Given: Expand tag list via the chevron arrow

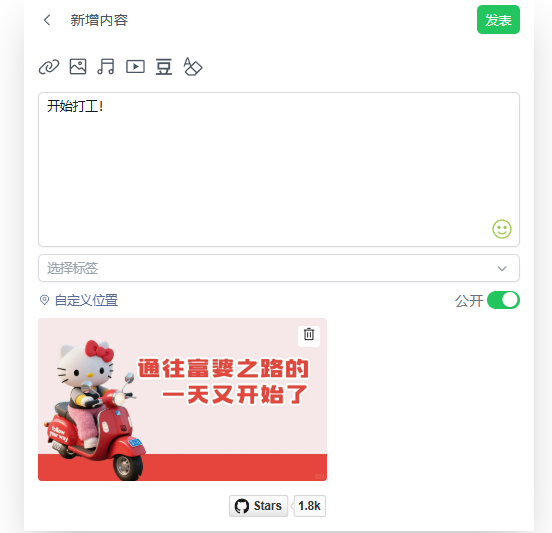Looking at the screenshot, I should pyautogui.click(x=502, y=269).
